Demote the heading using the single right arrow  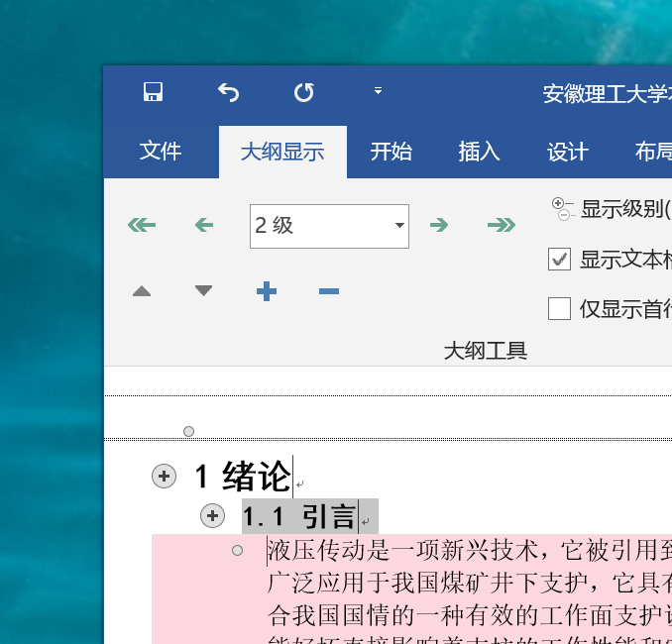(439, 226)
